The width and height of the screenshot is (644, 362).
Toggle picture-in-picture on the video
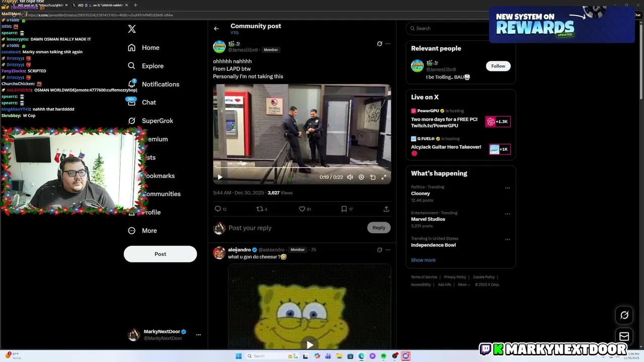(x=373, y=177)
